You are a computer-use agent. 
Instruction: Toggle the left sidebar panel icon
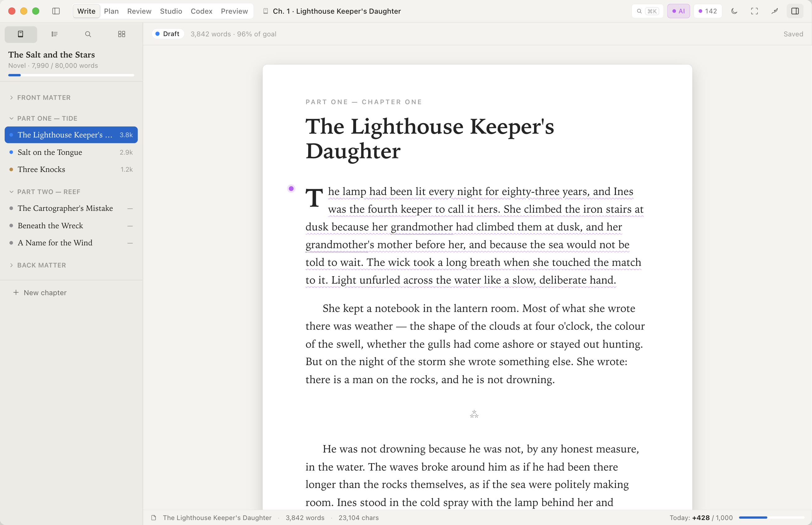pyautogui.click(x=56, y=11)
